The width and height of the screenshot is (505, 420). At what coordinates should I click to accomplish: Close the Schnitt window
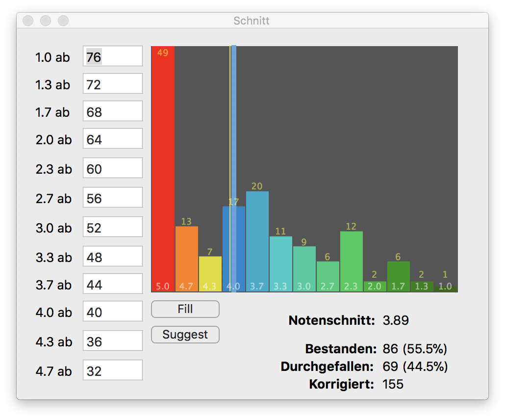point(28,21)
